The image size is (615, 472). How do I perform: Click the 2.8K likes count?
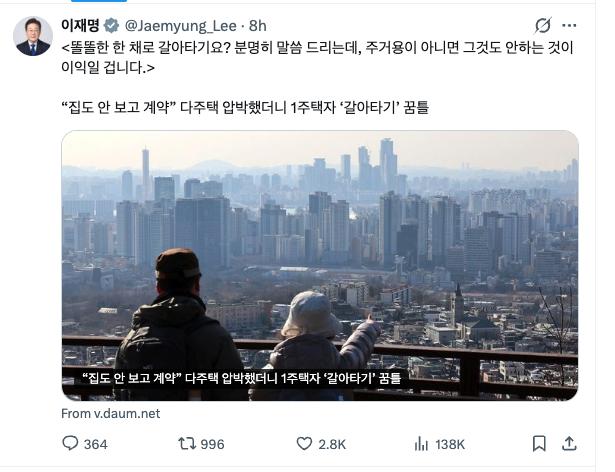(332, 444)
